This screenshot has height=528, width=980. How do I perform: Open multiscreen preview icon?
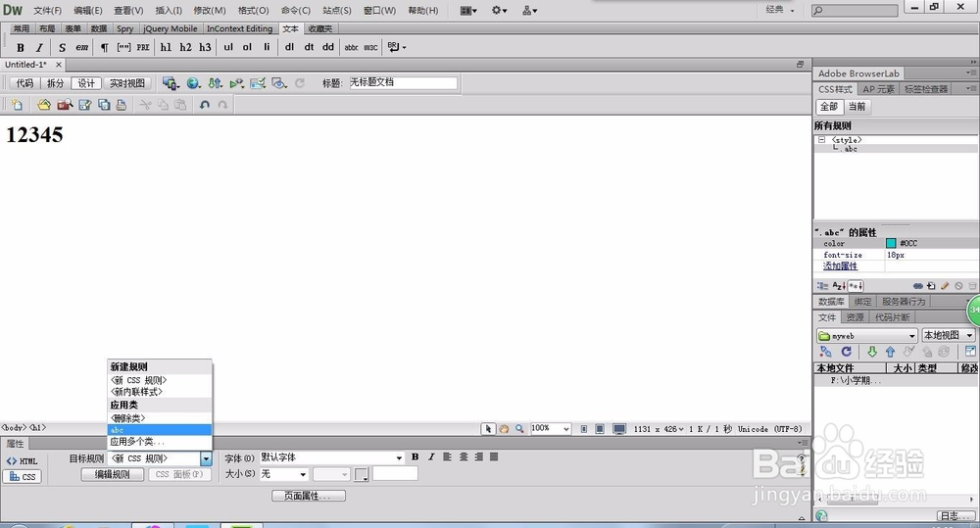171,83
